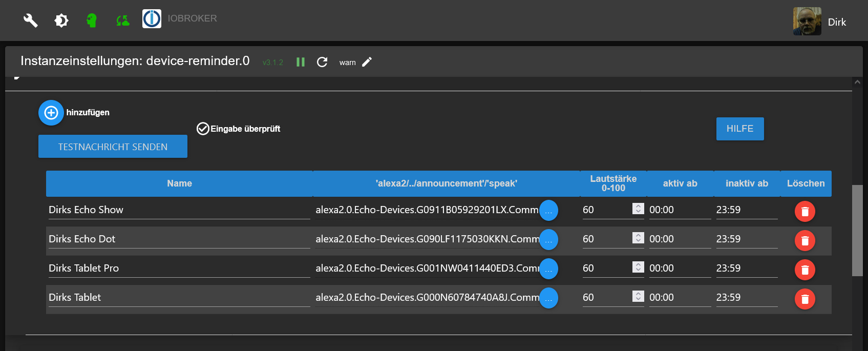Click the alexa path field containing G001NW0411440ED3
Image resolution: width=868 pixels, height=351 pixels.
[x=427, y=268]
